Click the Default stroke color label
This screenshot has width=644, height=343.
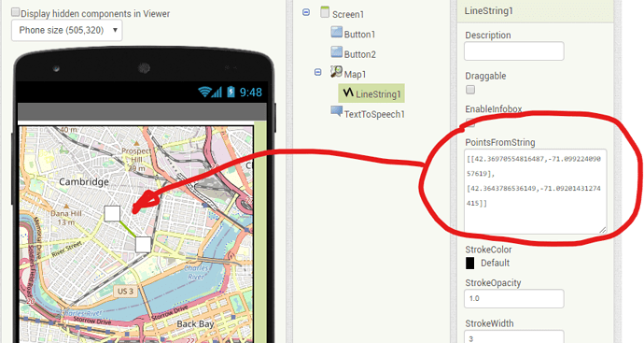[x=495, y=263]
